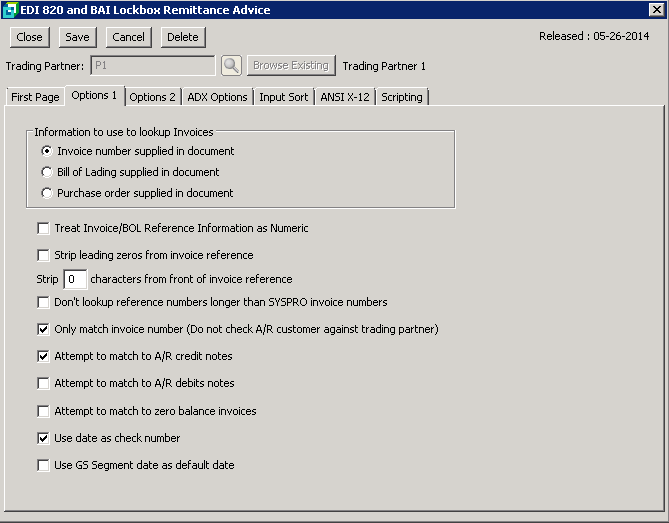Enable Attempt to match A/R debits notes
Viewport: 669px width, 523px height.
(43, 383)
